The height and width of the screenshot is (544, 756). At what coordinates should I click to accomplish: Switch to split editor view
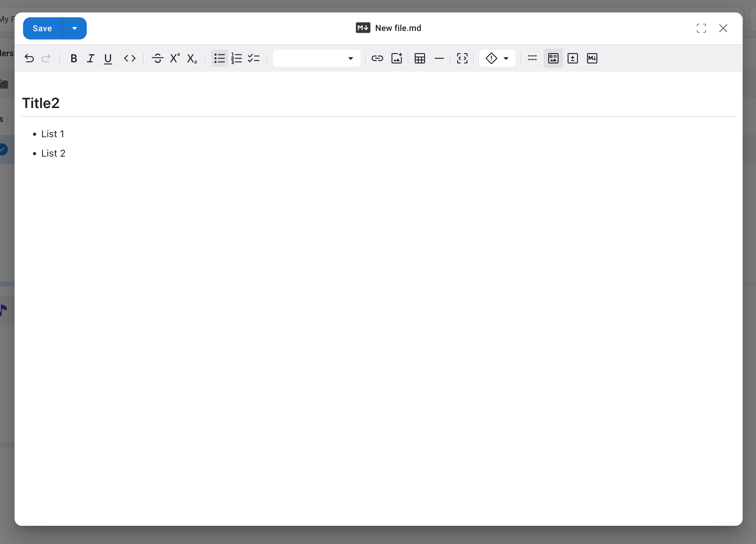click(573, 58)
